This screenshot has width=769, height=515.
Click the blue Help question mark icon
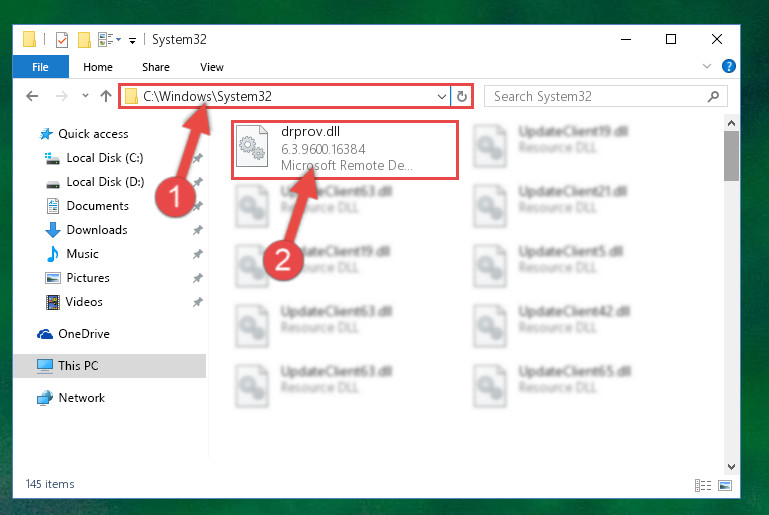tap(729, 66)
